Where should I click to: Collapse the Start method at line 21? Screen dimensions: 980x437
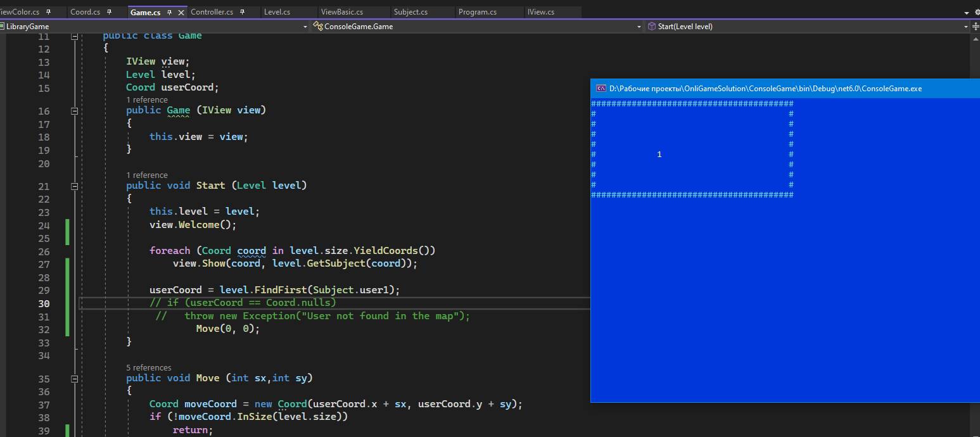tap(74, 186)
